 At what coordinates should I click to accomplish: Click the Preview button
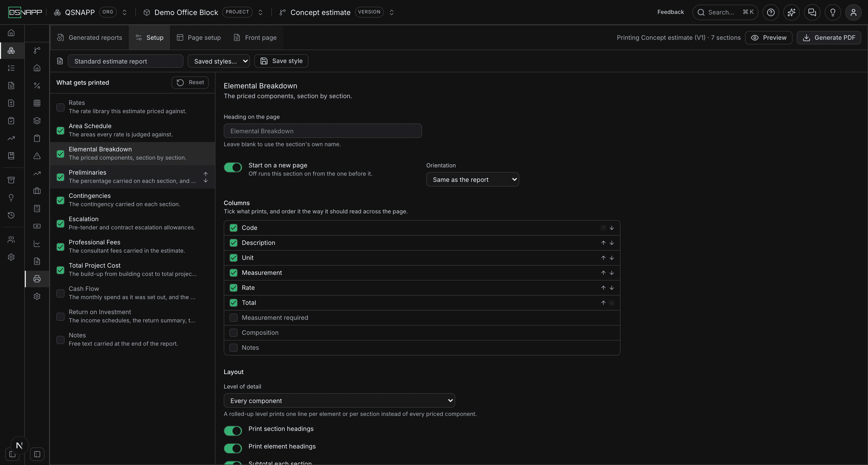(x=769, y=38)
